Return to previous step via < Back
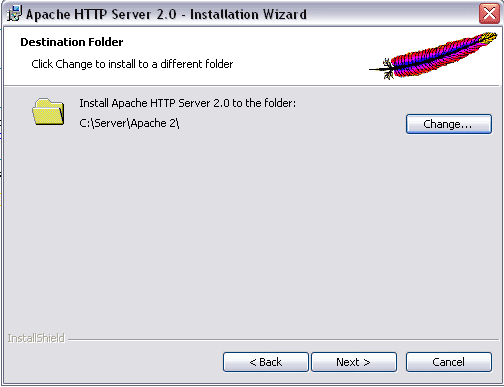This screenshot has width=504, height=387. [266, 362]
